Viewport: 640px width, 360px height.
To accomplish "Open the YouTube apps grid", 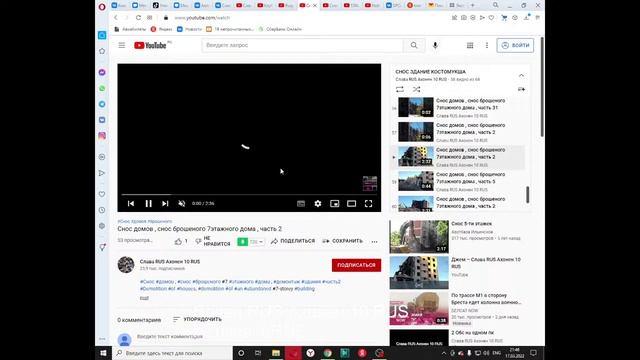I will pyautogui.click(x=470, y=45).
